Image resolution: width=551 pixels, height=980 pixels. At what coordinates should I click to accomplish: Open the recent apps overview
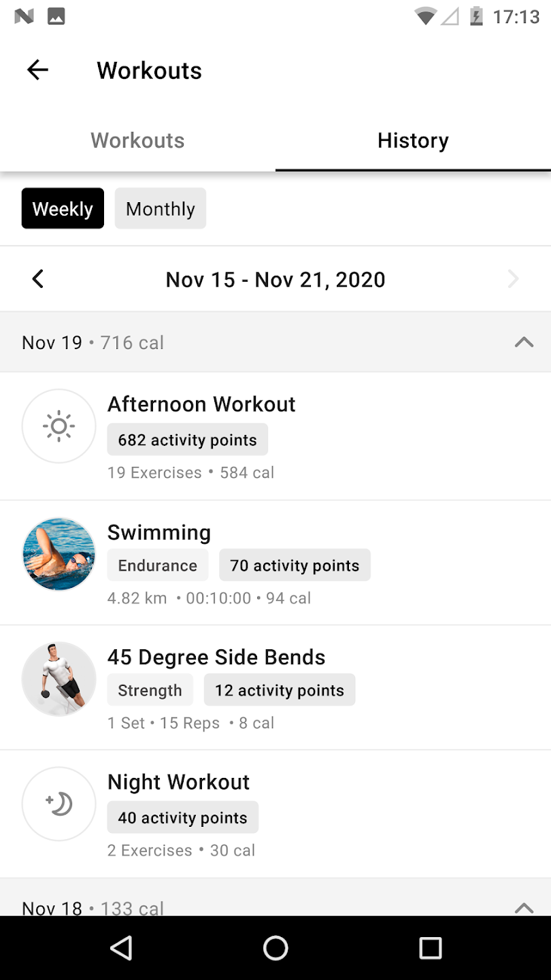(430, 947)
